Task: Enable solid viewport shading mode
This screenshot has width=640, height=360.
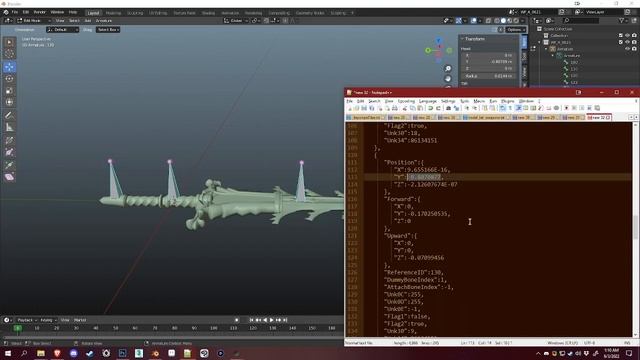Action: pos(503,20)
